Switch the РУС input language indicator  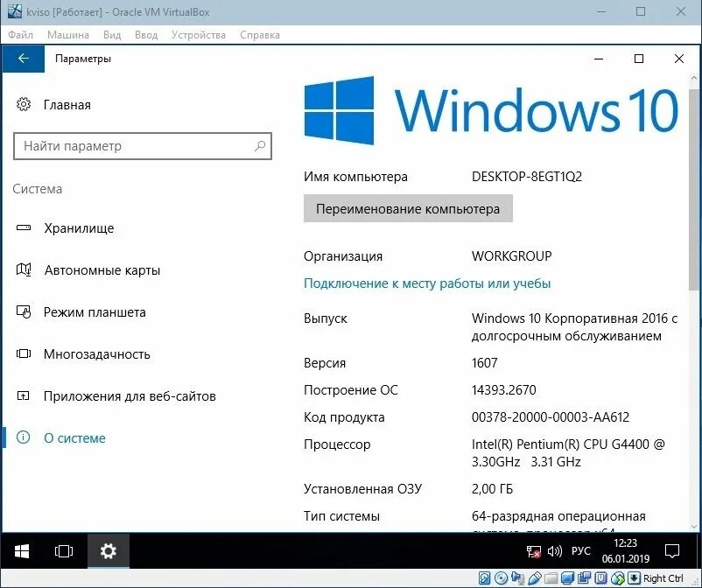click(x=580, y=551)
